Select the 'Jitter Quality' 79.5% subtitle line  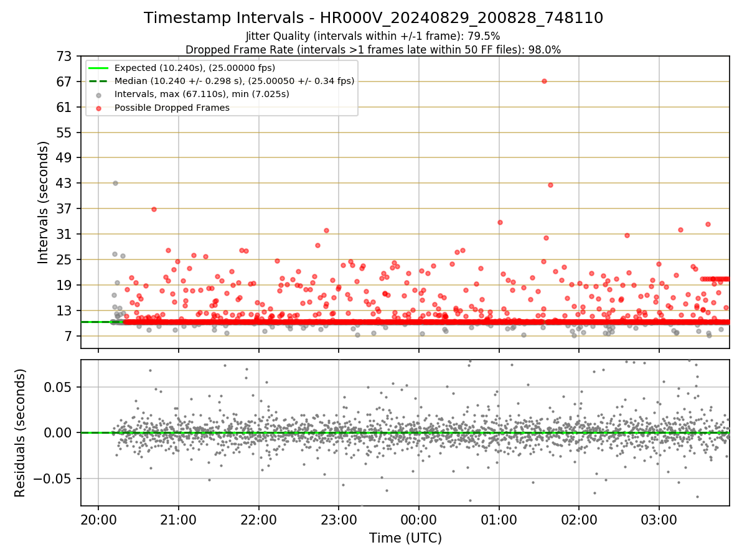374,36
